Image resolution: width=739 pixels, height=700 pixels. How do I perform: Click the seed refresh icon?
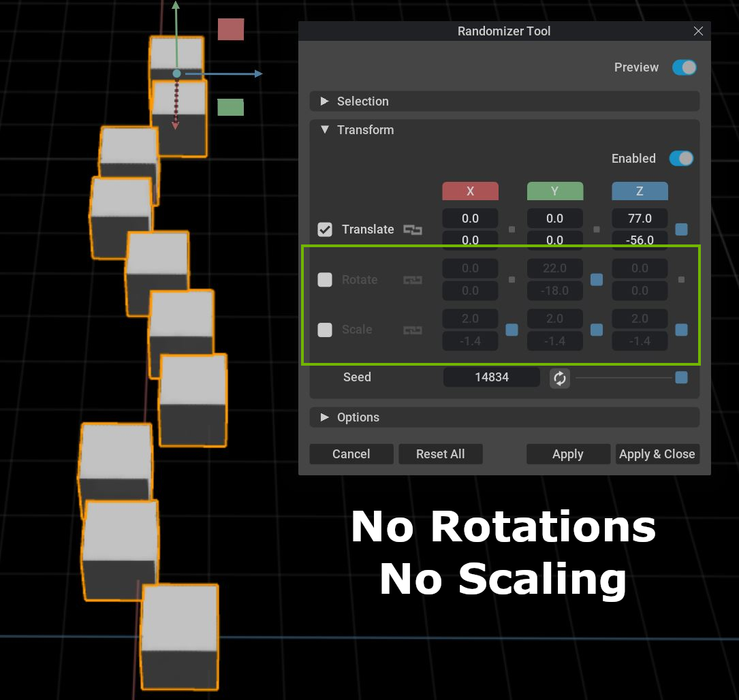559,378
